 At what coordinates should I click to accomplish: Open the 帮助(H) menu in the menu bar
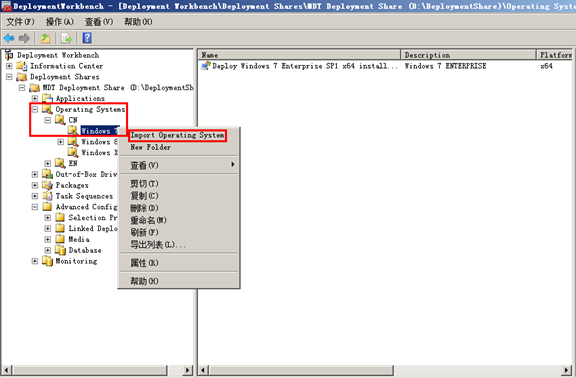[138, 22]
